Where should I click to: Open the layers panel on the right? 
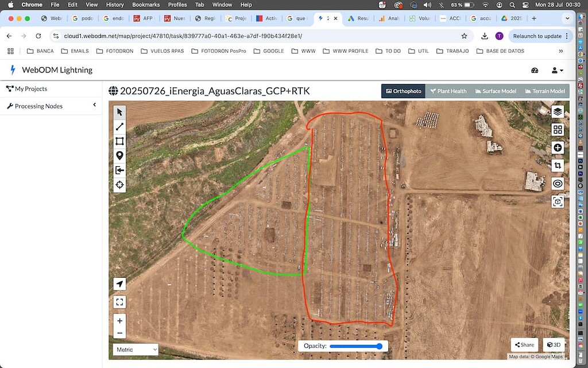coord(558,112)
